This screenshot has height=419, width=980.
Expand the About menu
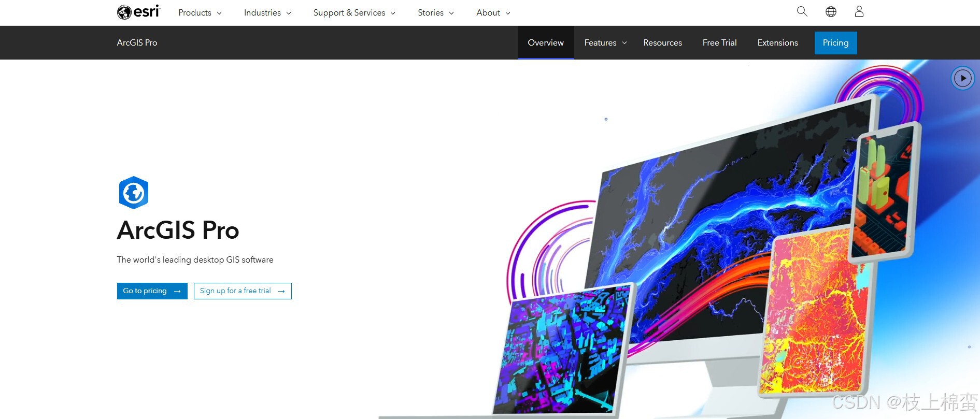(493, 12)
